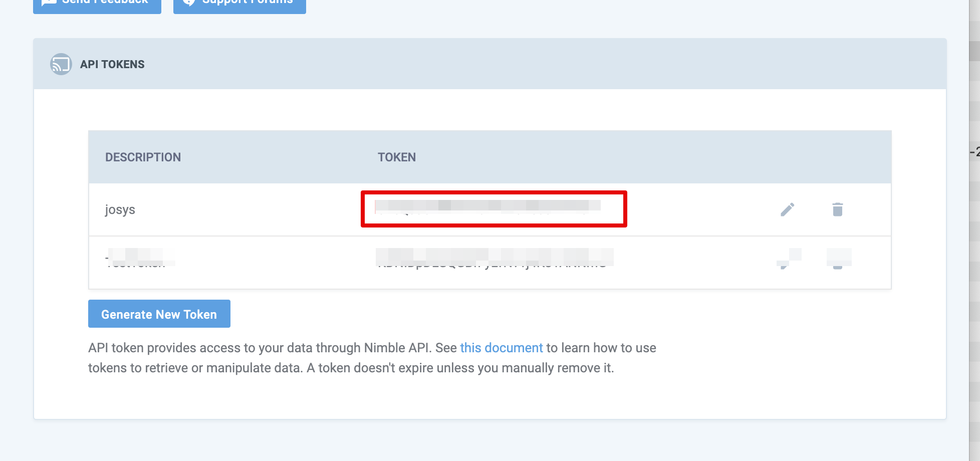Click the API TOKENS panel heading

(112, 64)
